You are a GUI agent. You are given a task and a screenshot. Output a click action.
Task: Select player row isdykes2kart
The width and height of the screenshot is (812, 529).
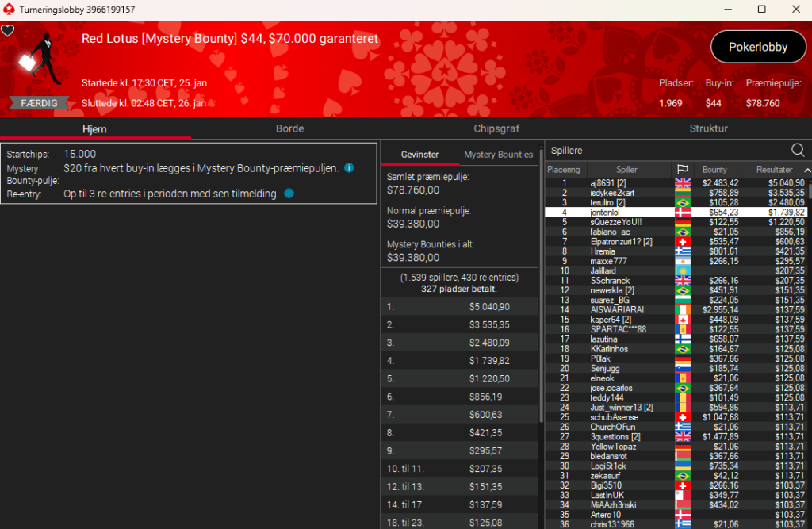pos(619,193)
